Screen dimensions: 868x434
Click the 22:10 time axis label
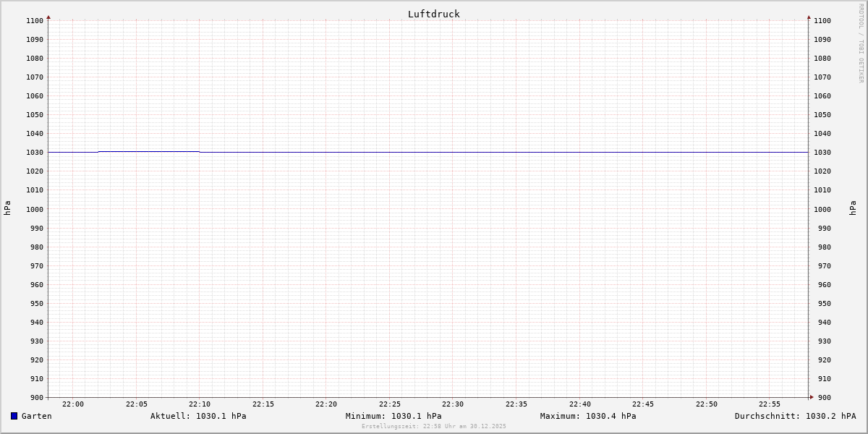[200, 404]
